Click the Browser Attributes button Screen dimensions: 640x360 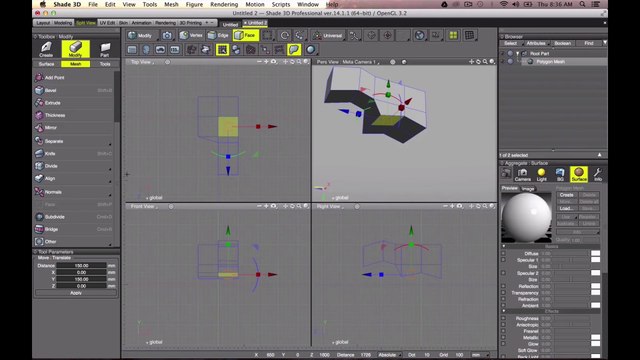coord(536,43)
